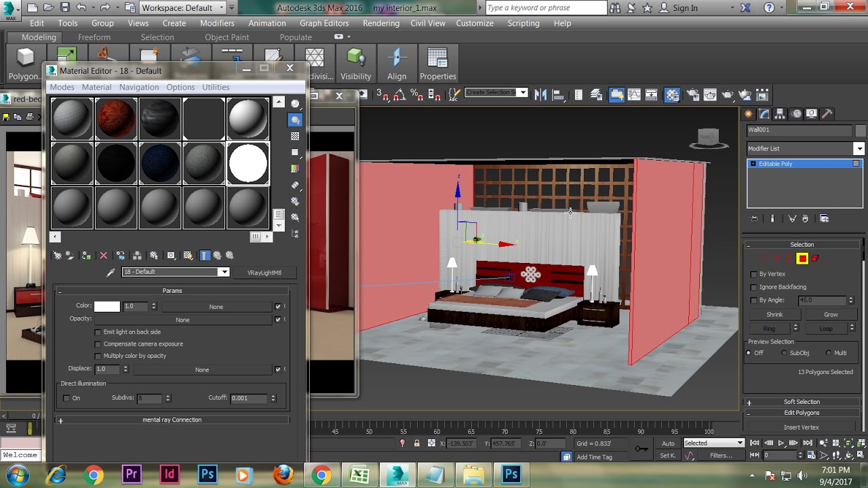Click Assign Material to Selection icon
The width and height of the screenshot is (868, 488).
point(87,256)
